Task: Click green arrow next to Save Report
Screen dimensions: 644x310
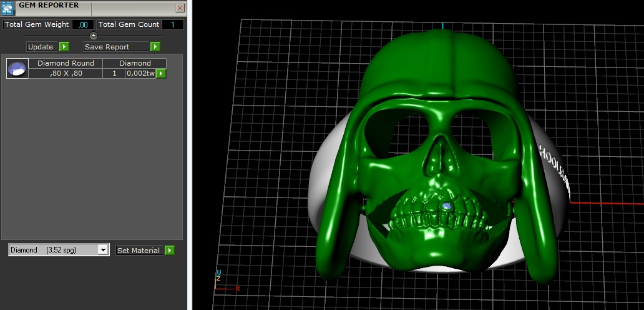Action: (155, 47)
